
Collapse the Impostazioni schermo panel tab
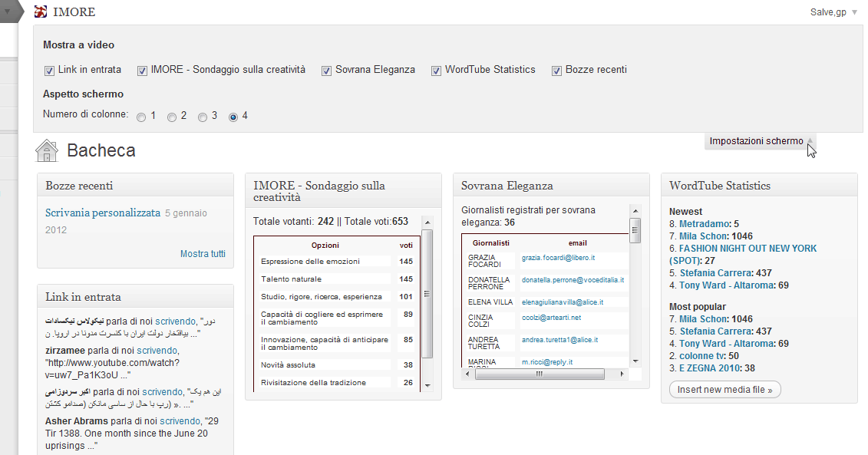click(761, 141)
